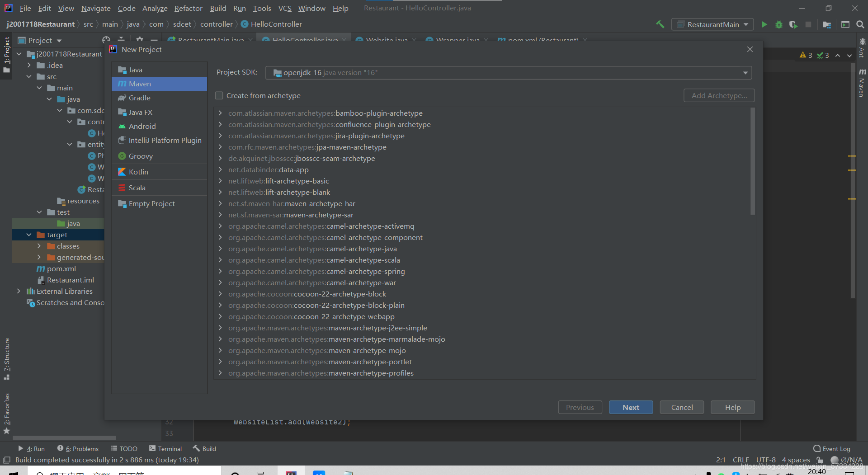Open the TODO tool tab
Image resolution: width=868 pixels, height=475 pixels.
coord(124,449)
